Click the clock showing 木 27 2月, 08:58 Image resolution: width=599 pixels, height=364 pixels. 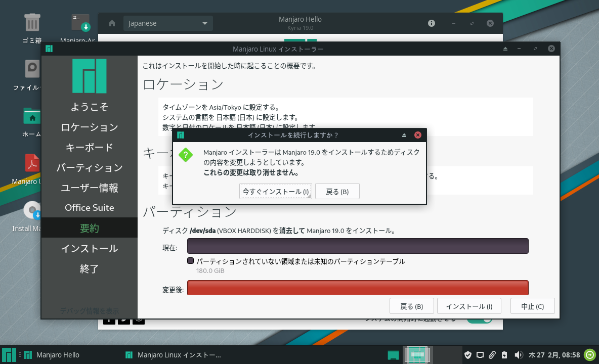click(554, 355)
